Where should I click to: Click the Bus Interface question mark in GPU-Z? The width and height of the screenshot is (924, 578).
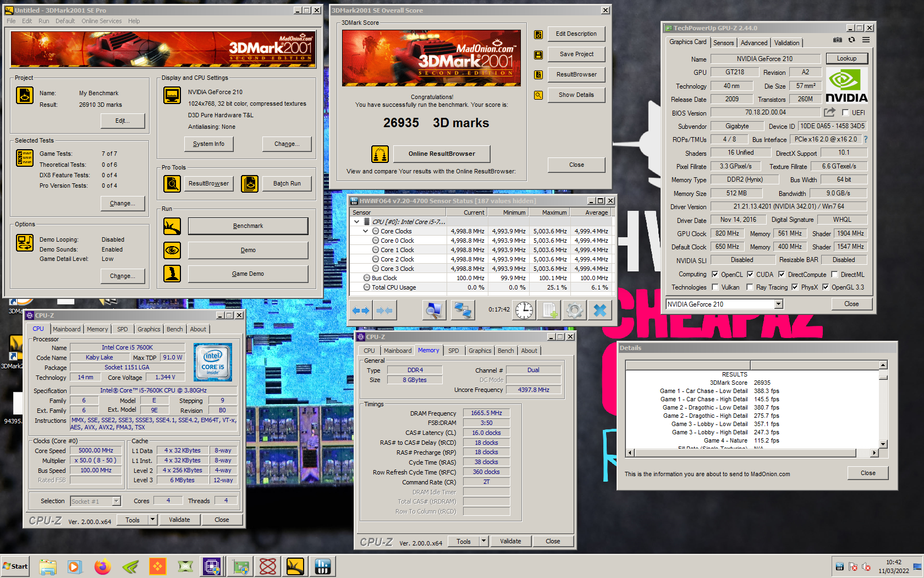(x=865, y=139)
